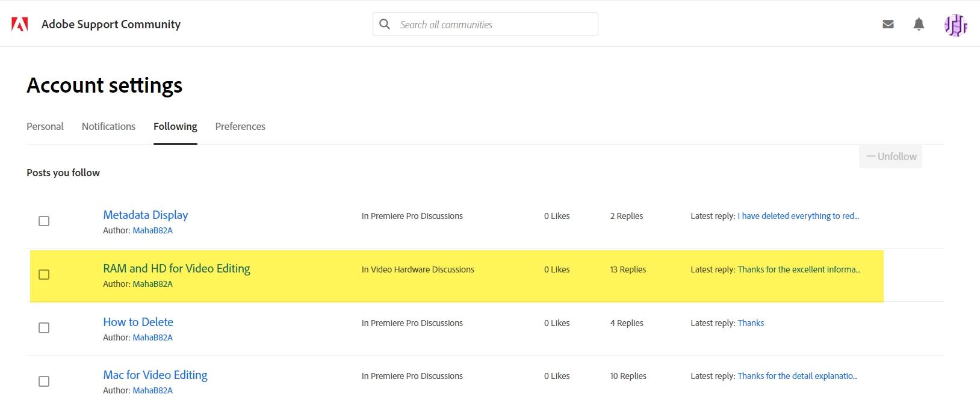The image size is (980, 403).
Task: Focus the 'Search all communities' field
Action: tap(485, 24)
